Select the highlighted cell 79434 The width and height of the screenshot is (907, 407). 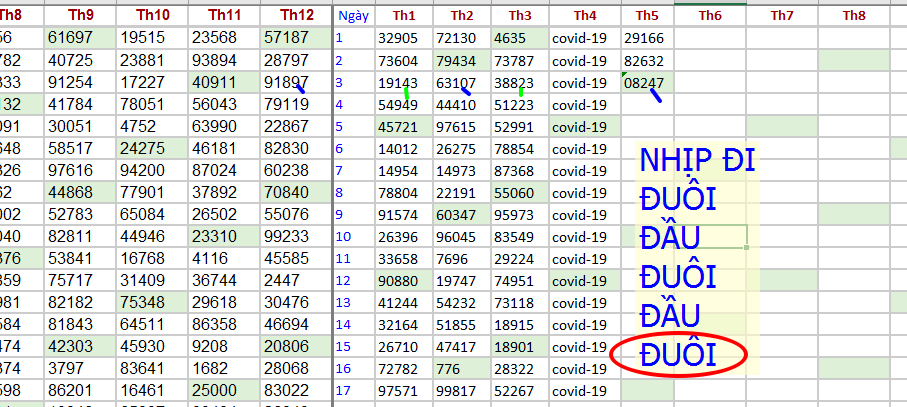tap(462, 61)
